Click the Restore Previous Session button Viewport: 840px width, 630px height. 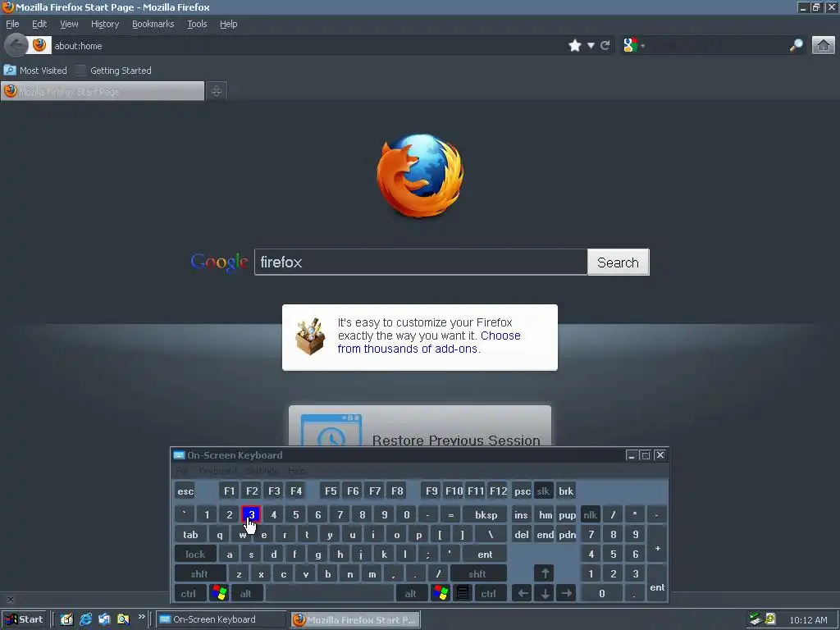pyautogui.click(x=420, y=426)
